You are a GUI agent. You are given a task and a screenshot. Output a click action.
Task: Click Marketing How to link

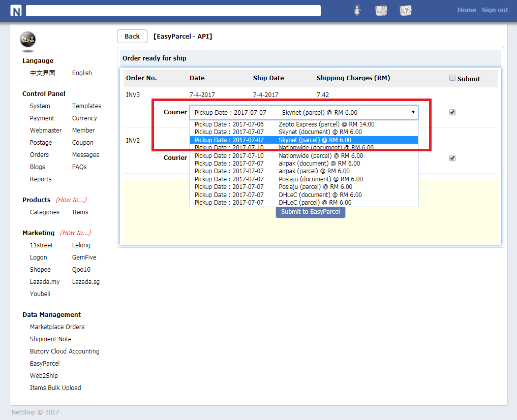75,233
